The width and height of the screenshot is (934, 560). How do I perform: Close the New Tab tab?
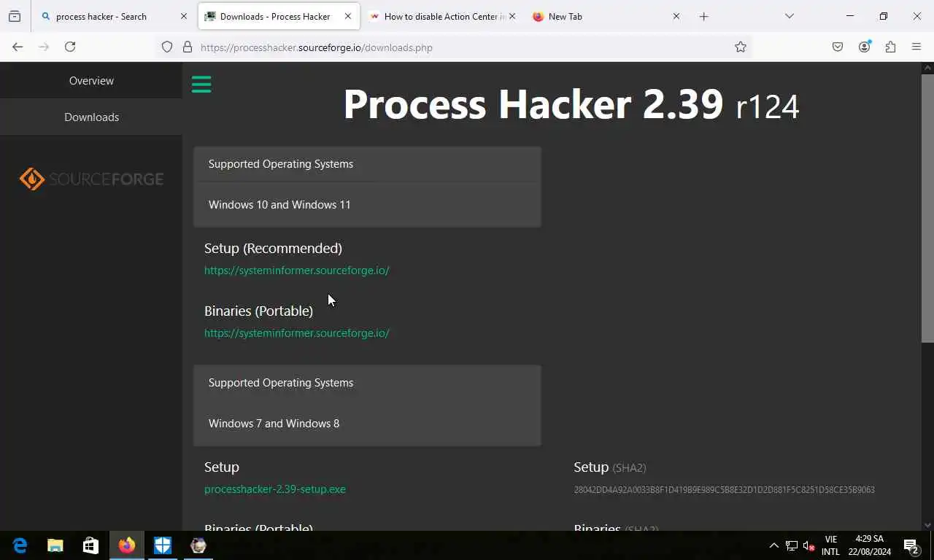pyautogui.click(x=676, y=16)
